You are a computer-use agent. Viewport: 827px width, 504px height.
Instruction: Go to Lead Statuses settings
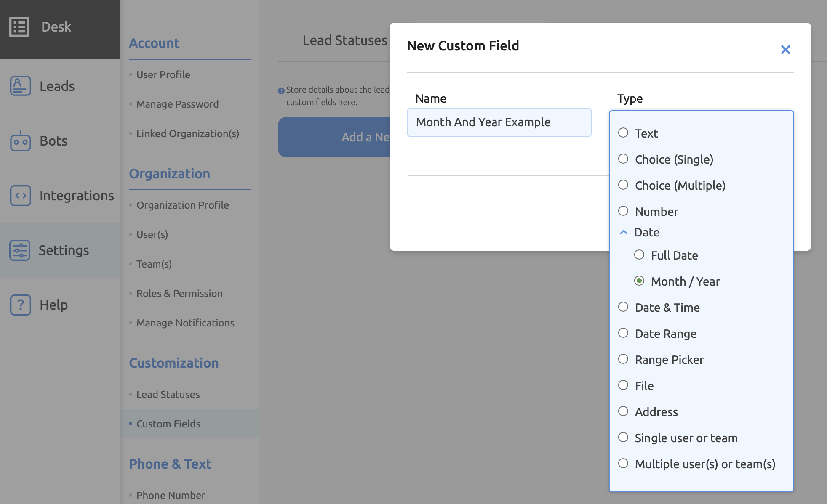[x=168, y=394]
